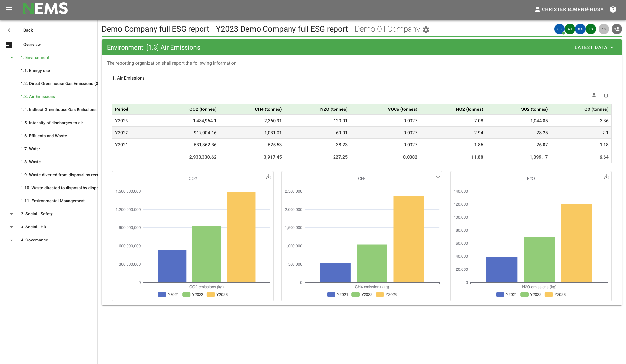The height and width of the screenshot is (364, 626).
Task: Click the add user icon
Action: point(617,29)
